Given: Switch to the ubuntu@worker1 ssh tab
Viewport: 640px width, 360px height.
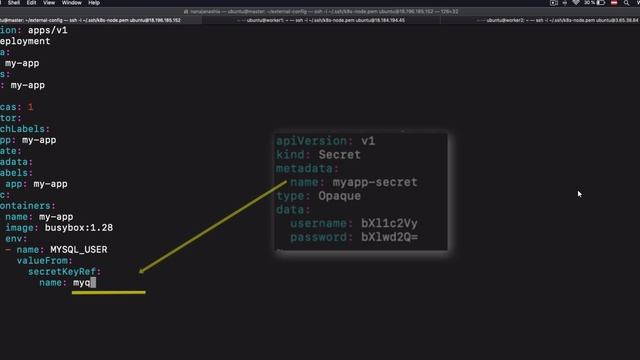Looking at the screenshot, I should (321, 20).
